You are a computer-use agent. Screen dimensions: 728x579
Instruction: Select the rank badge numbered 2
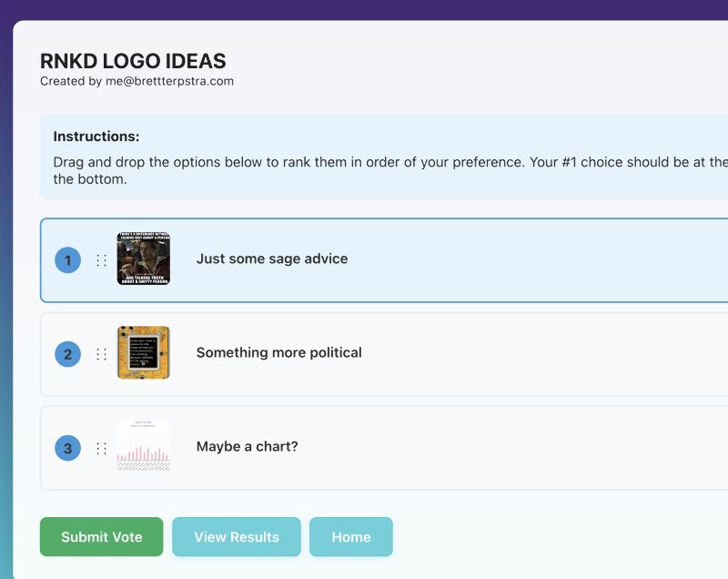66,354
